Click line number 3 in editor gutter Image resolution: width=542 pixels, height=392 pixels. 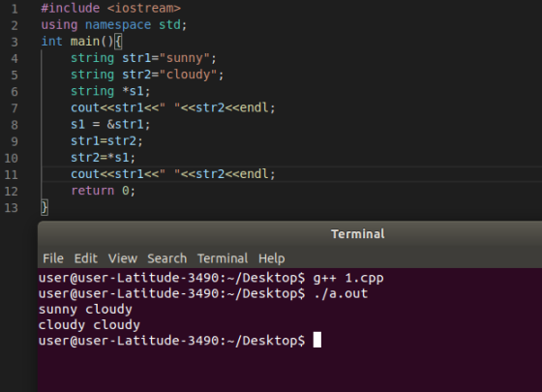(x=15, y=42)
